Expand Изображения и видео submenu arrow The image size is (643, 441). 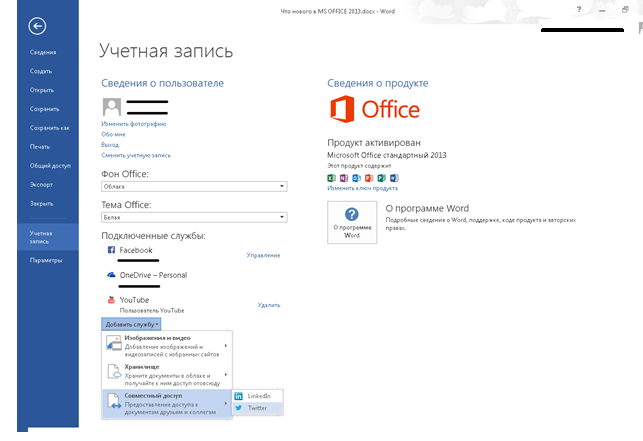(x=226, y=346)
